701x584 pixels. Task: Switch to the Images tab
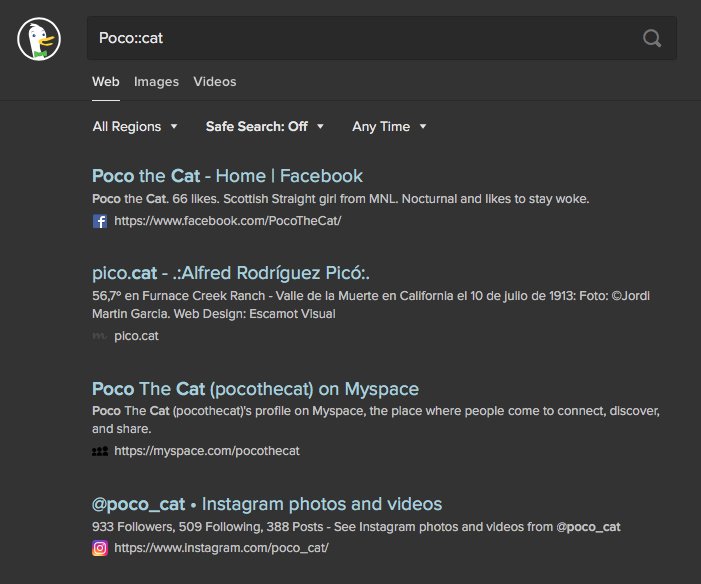(156, 82)
